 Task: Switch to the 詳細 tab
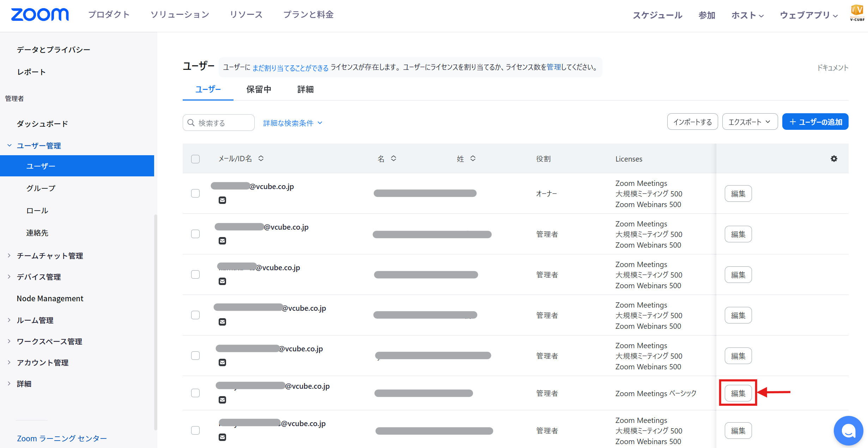pos(305,90)
